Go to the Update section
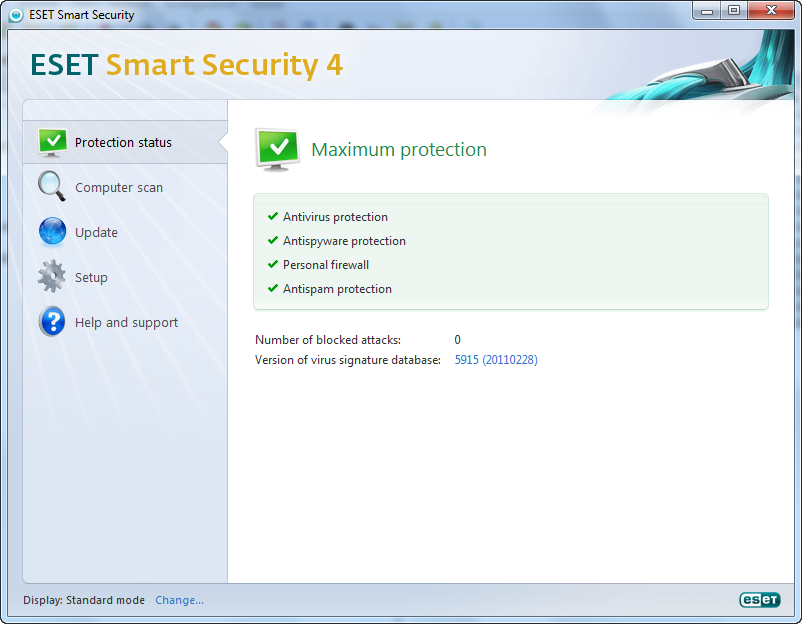Viewport: 802px width, 624px height. coord(96,233)
